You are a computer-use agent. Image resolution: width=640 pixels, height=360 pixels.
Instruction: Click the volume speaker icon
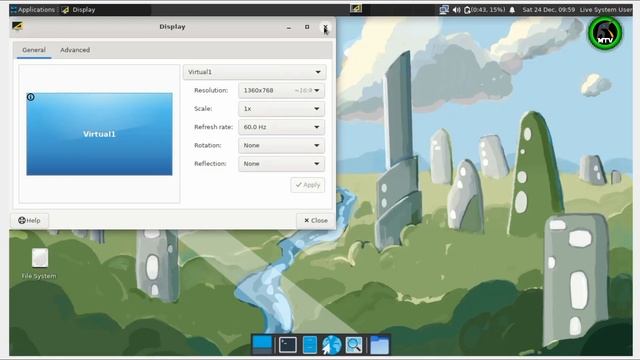click(x=456, y=9)
